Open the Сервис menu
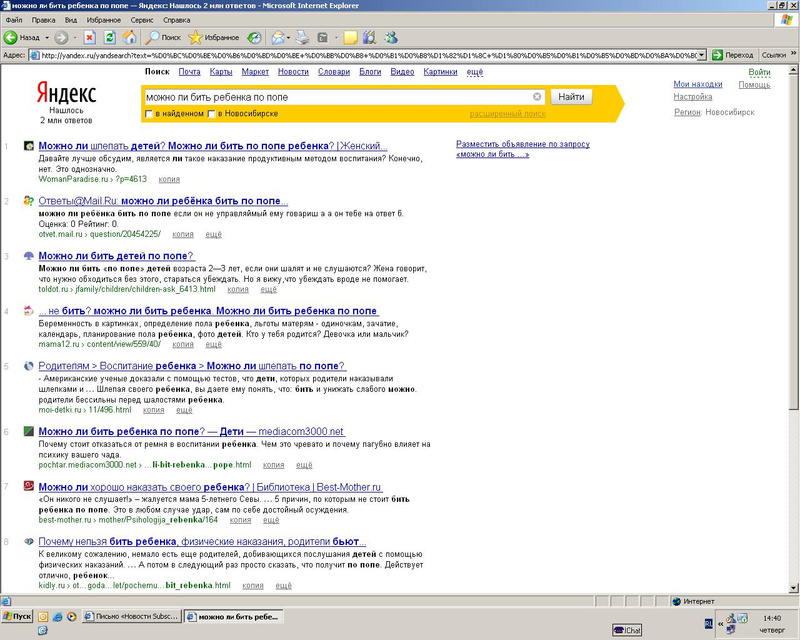Viewport: 800px width, 640px height. (x=143, y=20)
